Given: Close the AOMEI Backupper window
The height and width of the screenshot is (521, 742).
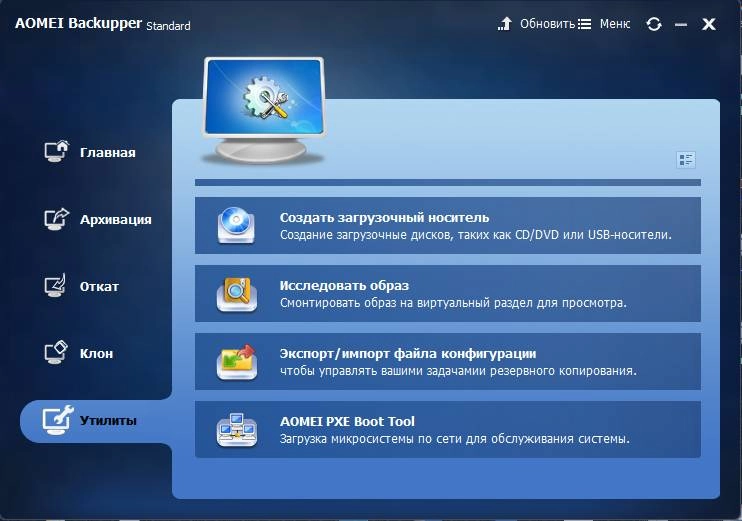Looking at the screenshot, I should (708, 24).
